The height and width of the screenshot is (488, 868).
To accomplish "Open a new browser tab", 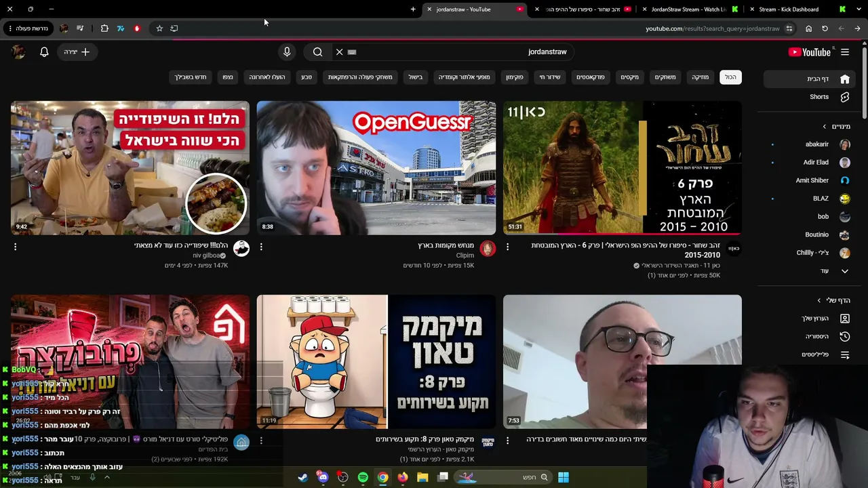I will click(413, 9).
